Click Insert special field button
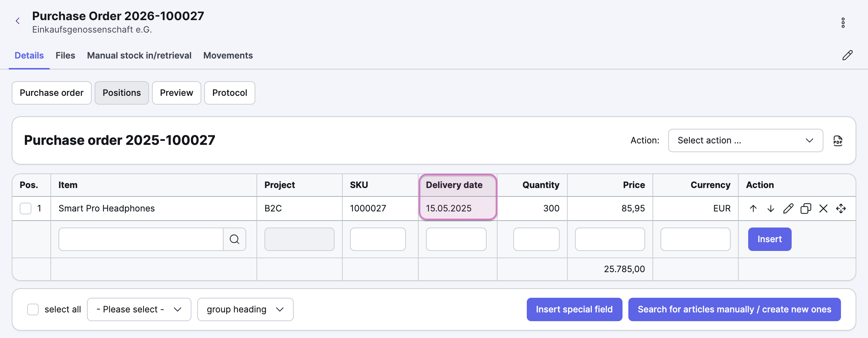 pos(574,309)
